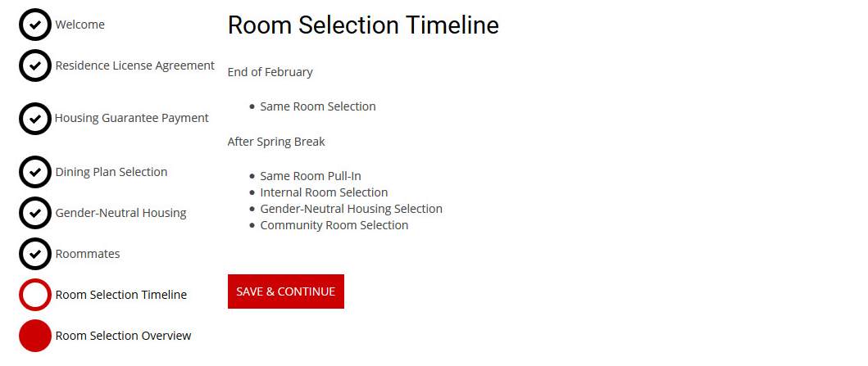Click the Same Room Pull-In list item

(x=310, y=176)
